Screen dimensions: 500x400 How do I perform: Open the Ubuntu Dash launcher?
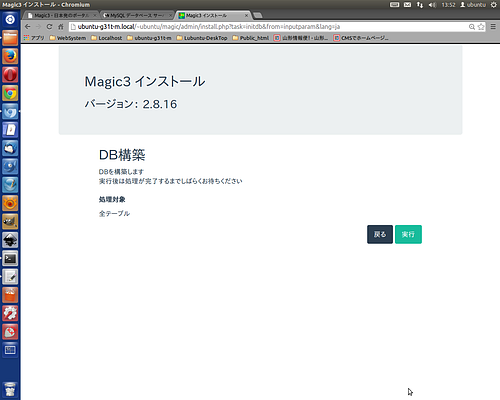(x=10, y=20)
